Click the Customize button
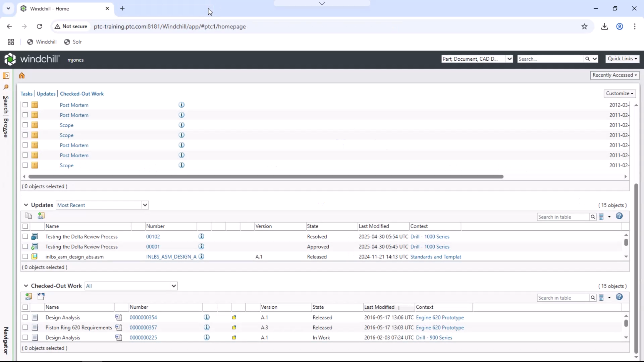The height and width of the screenshot is (362, 644). pyautogui.click(x=620, y=94)
